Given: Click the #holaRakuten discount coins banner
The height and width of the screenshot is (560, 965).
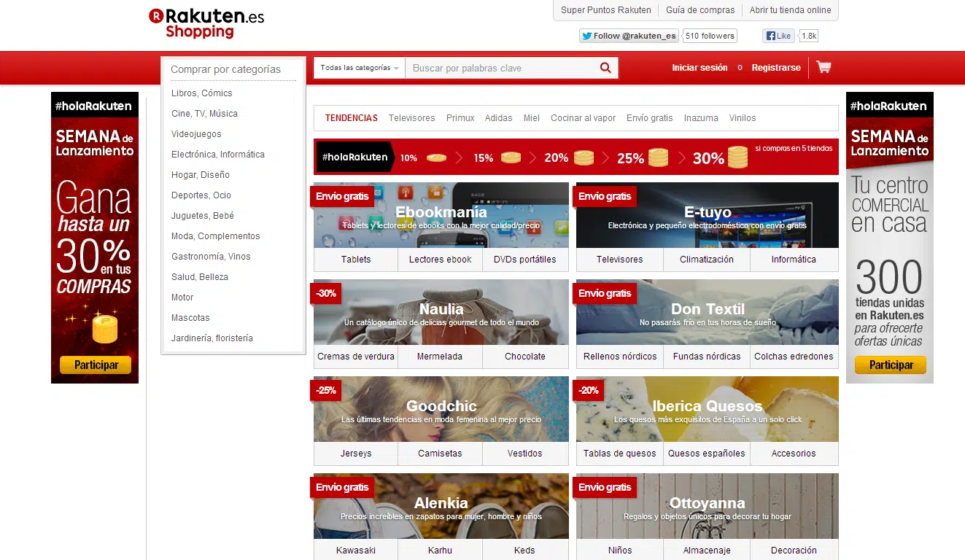Looking at the screenshot, I should tap(576, 157).
